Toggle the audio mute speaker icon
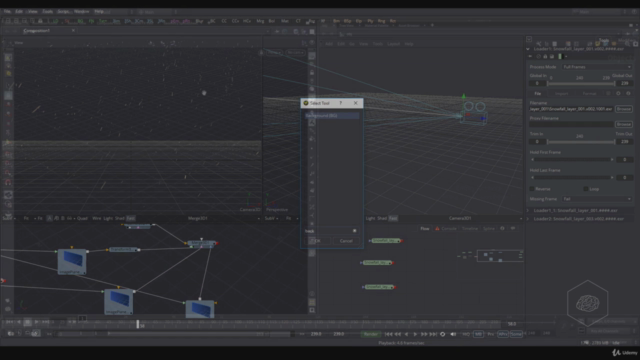The image size is (640, 360). click(453, 334)
